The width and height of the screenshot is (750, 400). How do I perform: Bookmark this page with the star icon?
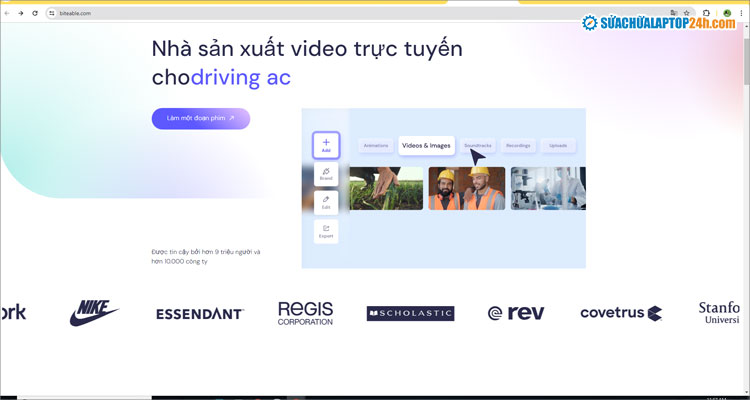point(686,13)
